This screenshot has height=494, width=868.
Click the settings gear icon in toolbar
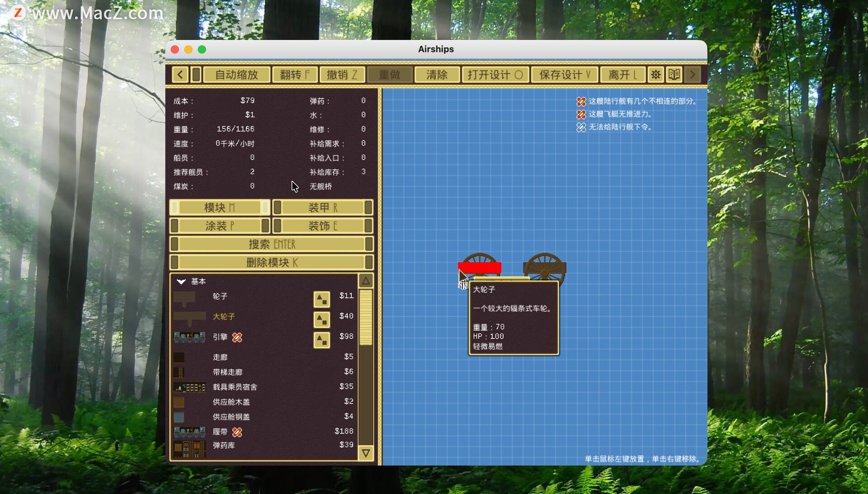(656, 75)
